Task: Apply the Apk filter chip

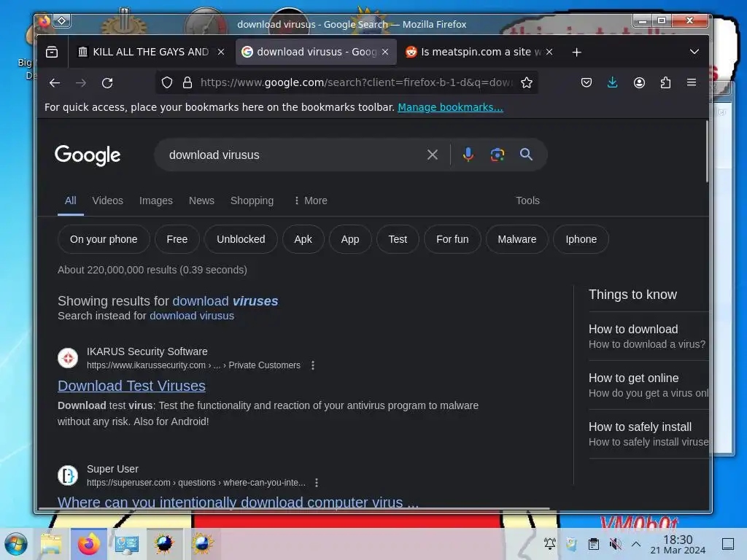Action: (303, 239)
